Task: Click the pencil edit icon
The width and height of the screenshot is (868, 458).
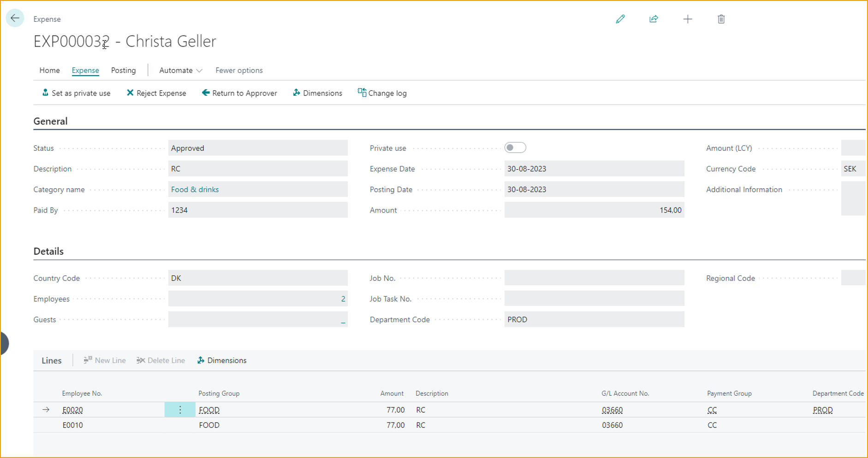Action: [620, 19]
